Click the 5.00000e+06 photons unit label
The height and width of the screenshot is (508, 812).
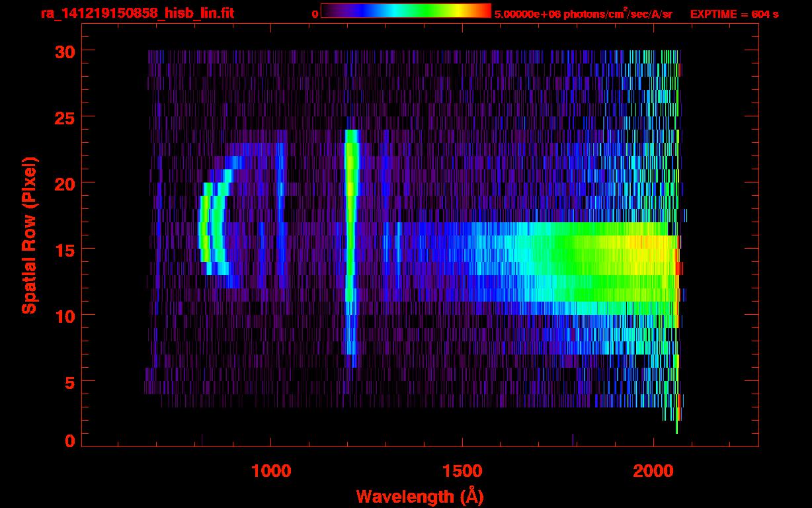583,13
